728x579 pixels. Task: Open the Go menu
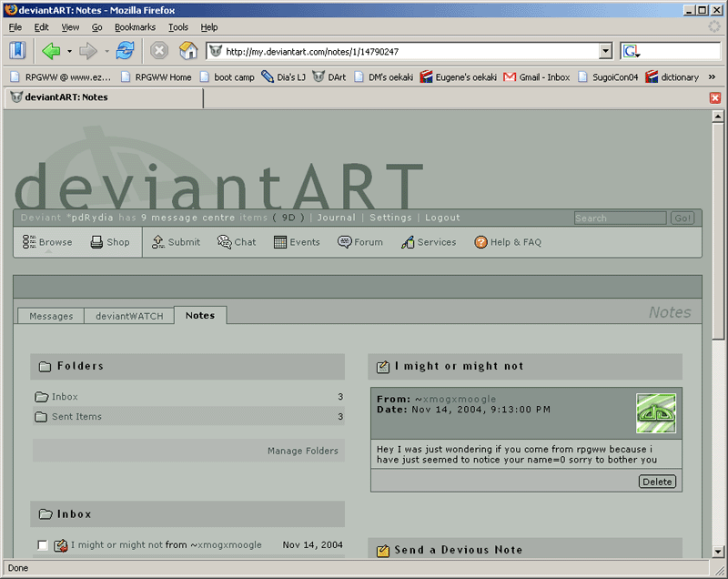[x=96, y=27]
